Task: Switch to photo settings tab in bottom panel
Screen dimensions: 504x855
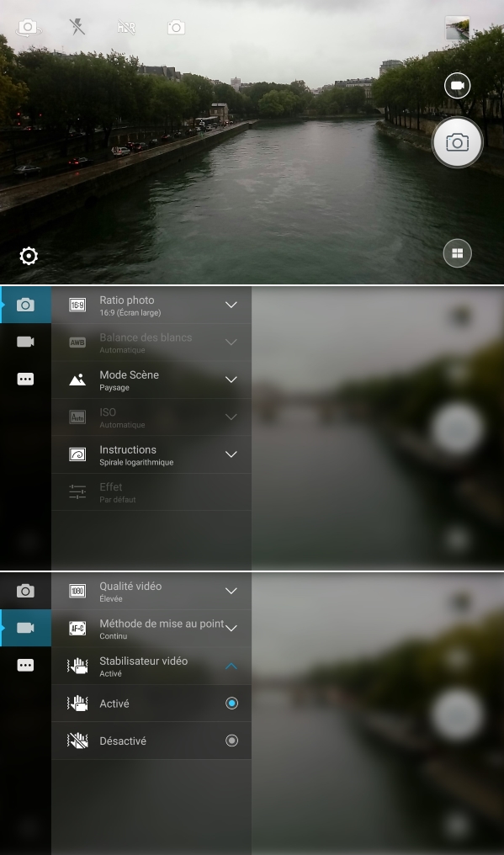Action: [x=25, y=591]
